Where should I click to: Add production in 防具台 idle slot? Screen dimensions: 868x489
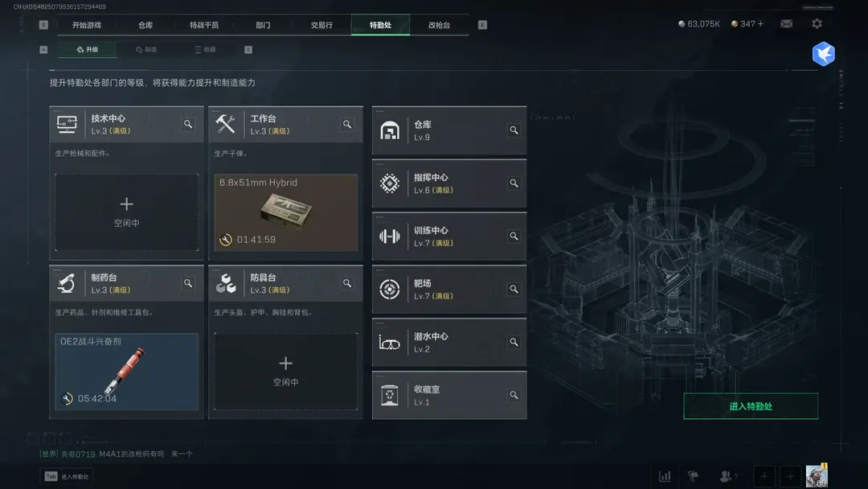click(x=285, y=372)
